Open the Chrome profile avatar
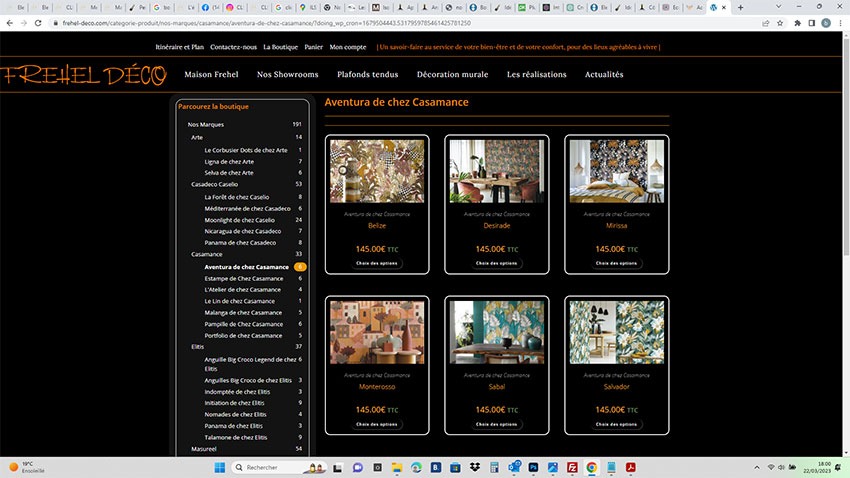The height and width of the screenshot is (478, 850). click(x=826, y=23)
